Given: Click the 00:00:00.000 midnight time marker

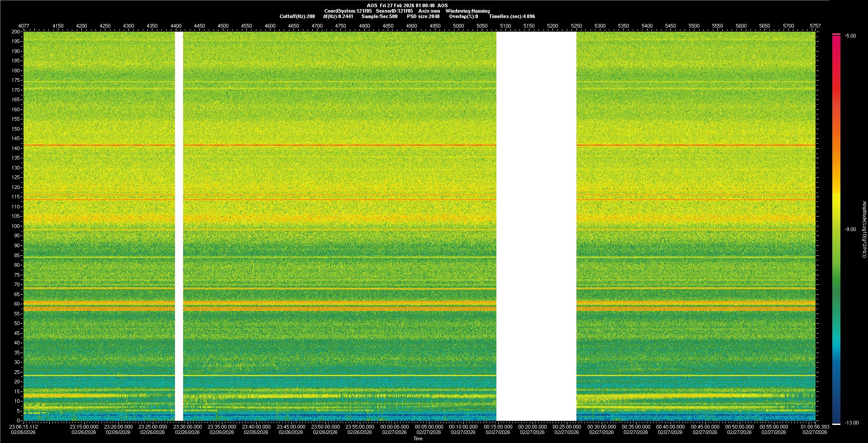Looking at the screenshot, I should click(x=394, y=427).
